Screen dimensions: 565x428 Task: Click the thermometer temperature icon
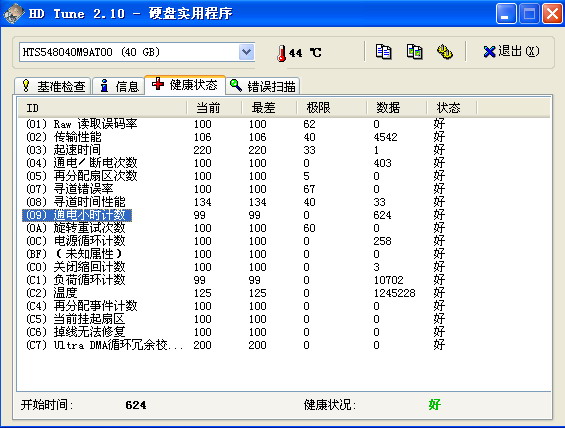[281, 53]
